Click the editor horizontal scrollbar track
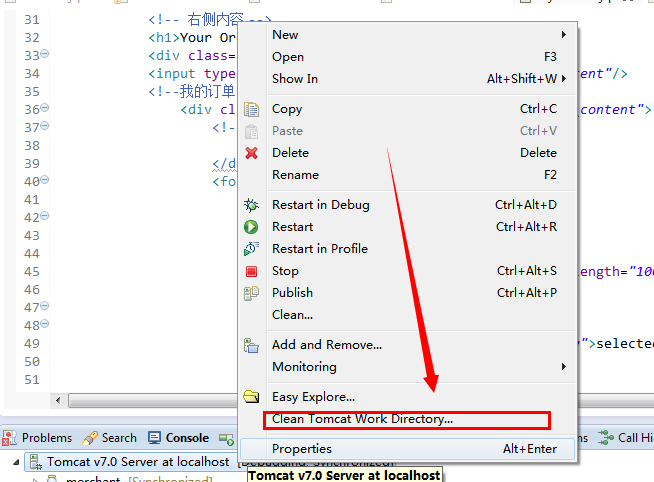Viewport: 654px width, 482px height. [x=153, y=401]
